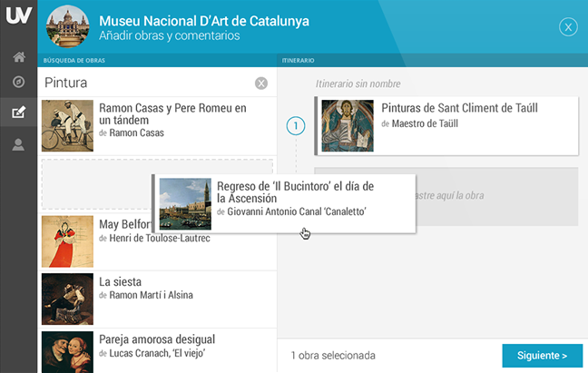
Task: Click the tandem bicycle painting thumbnail
Action: click(x=67, y=124)
